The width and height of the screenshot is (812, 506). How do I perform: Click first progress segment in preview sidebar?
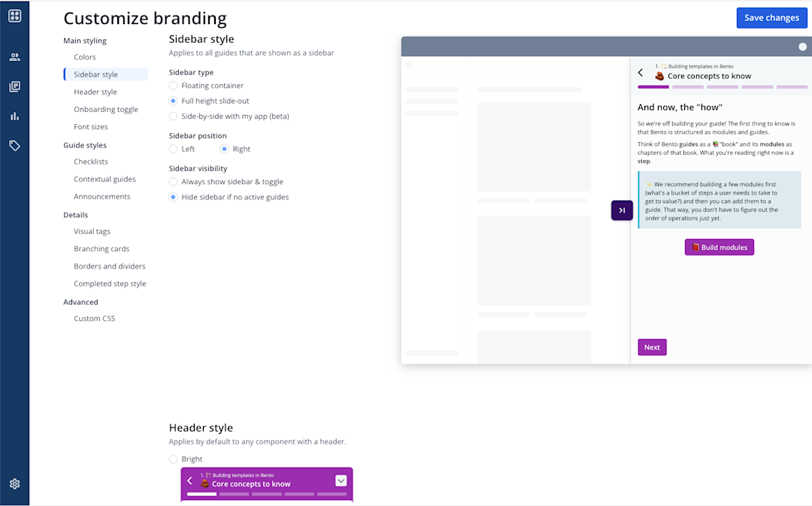653,87
